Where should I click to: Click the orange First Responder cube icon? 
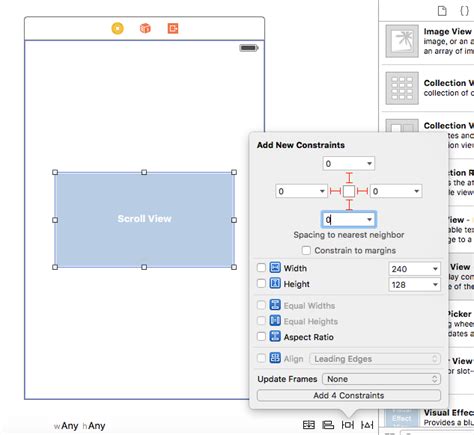[x=145, y=28]
